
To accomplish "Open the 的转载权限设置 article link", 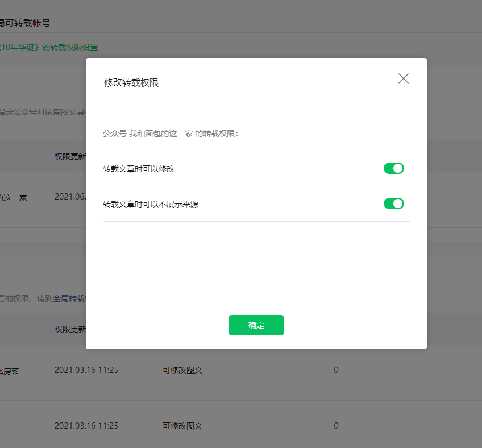I will tap(49, 47).
